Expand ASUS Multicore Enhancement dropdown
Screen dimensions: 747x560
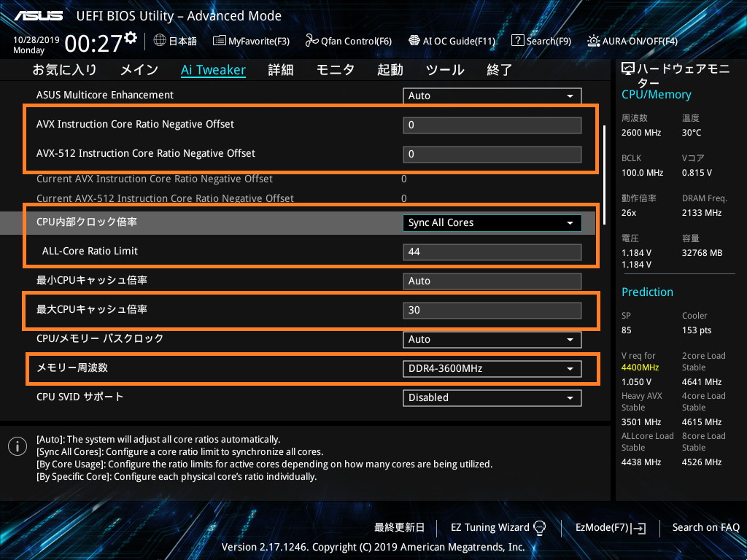coord(492,96)
